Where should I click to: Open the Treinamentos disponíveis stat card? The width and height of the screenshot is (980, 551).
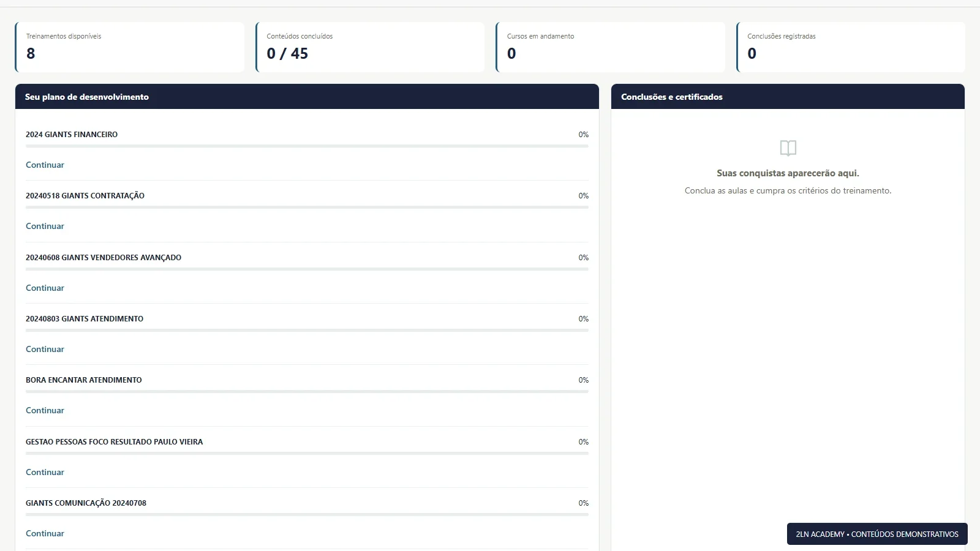pyautogui.click(x=130, y=47)
